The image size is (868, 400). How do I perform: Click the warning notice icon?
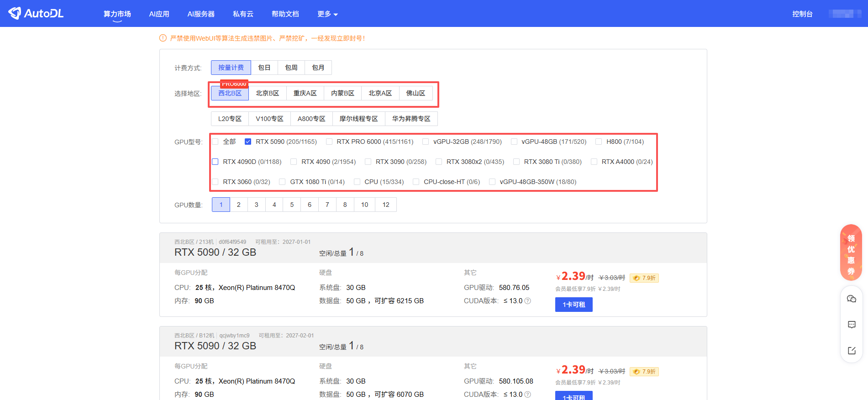tap(163, 38)
